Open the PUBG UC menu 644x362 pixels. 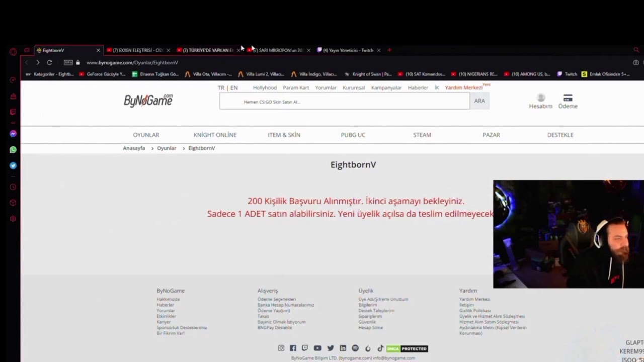pos(353,135)
